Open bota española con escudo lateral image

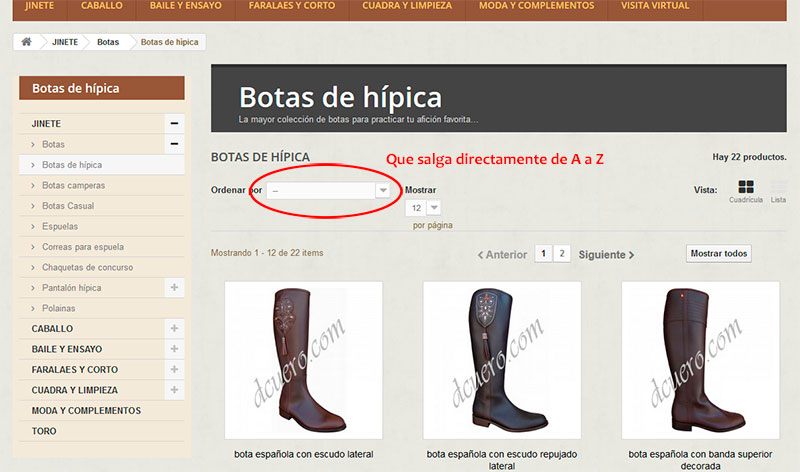(304, 360)
